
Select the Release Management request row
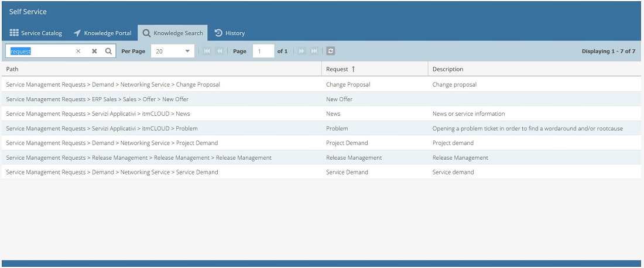[354, 157]
